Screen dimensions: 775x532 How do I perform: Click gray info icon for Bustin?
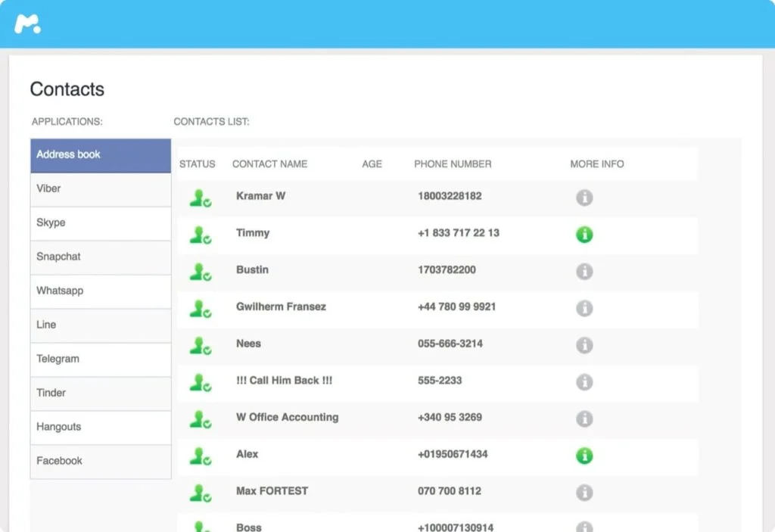pyautogui.click(x=584, y=271)
